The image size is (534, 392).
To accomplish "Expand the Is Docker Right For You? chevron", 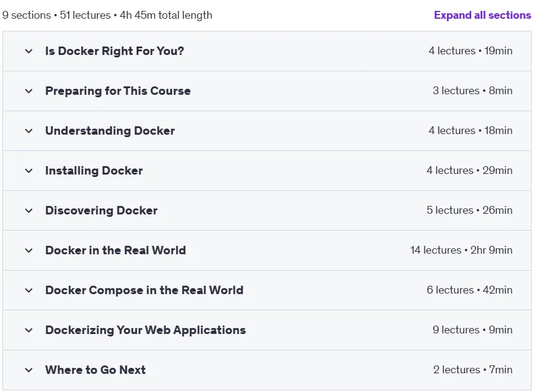I will pos(29,51).
